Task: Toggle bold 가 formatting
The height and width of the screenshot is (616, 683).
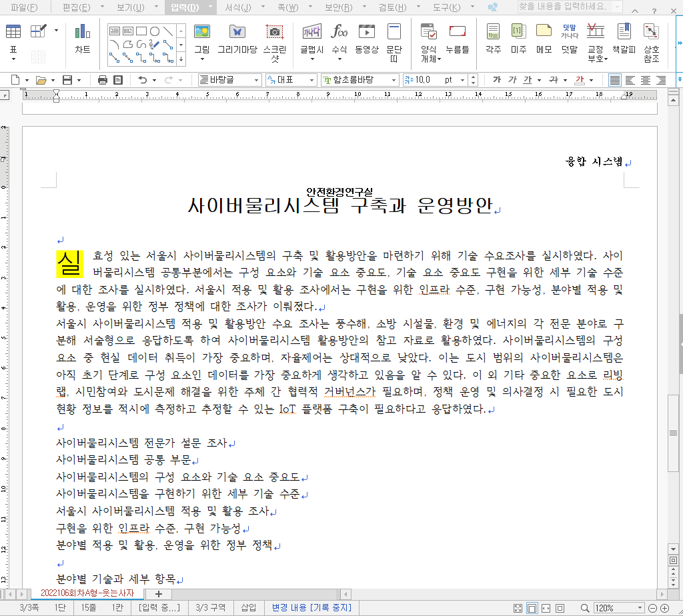Action: coord(497,79)
